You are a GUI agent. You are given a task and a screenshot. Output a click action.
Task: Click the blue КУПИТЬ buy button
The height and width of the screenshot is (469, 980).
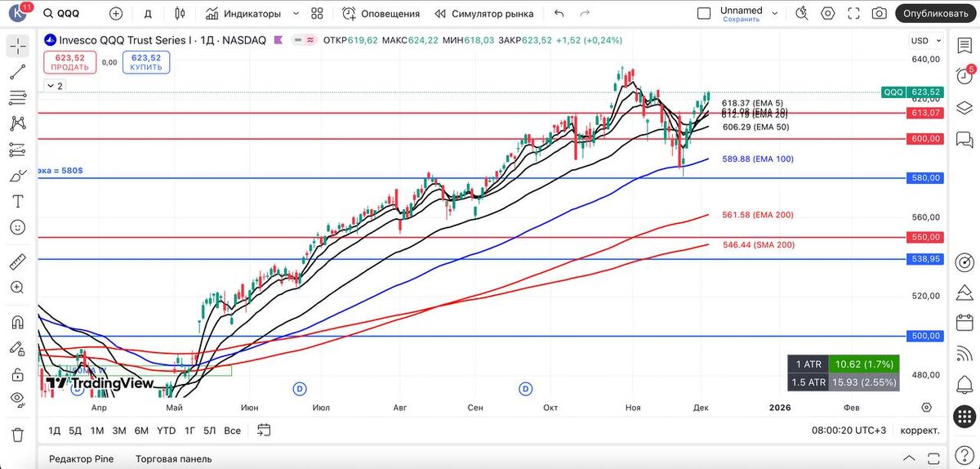pos(145,62)
